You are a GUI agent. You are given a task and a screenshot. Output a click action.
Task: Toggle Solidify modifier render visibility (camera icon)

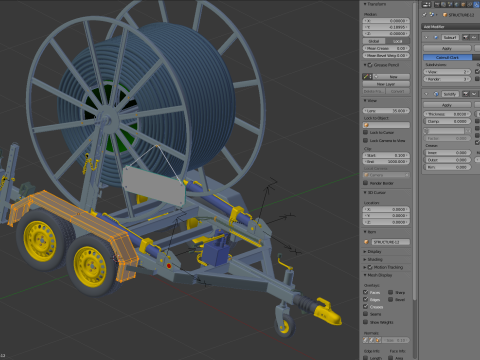tap(466, 94)
